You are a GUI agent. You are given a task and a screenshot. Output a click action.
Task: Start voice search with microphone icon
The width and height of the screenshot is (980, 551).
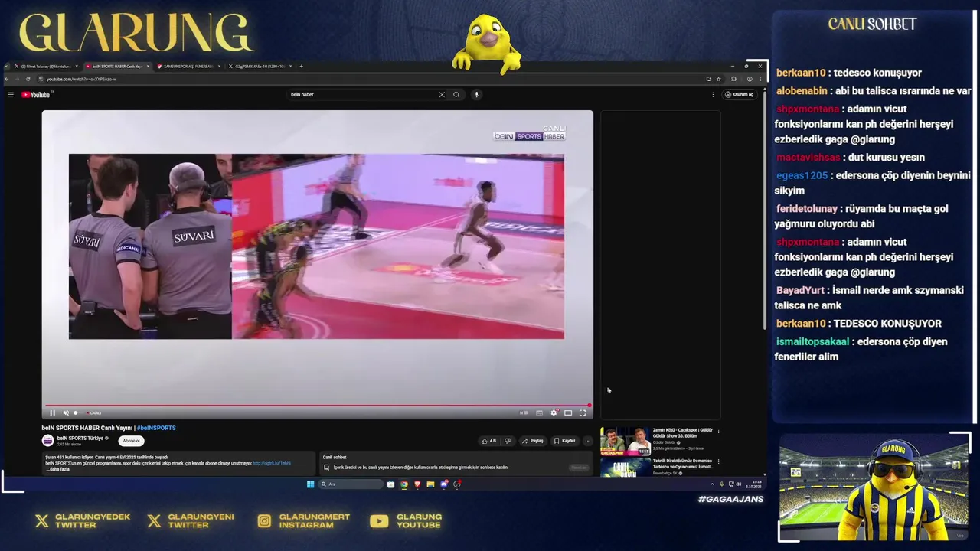point(476,95)
